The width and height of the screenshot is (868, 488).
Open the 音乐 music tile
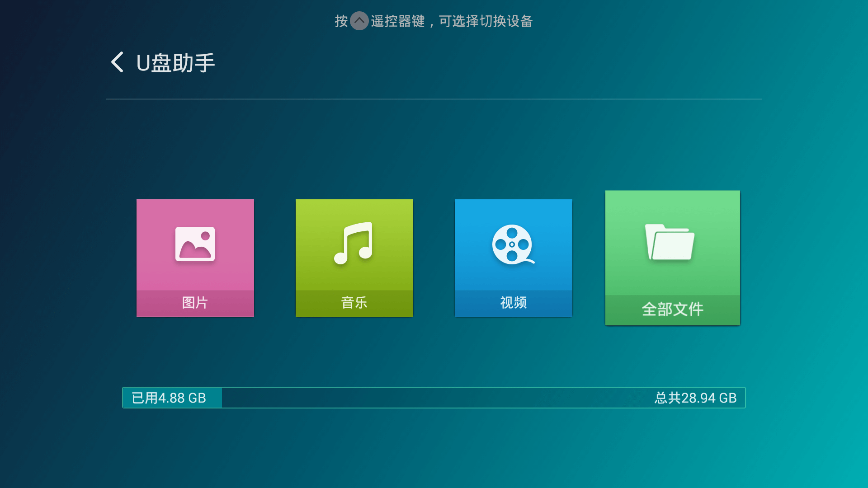click(x=354, y=258)
